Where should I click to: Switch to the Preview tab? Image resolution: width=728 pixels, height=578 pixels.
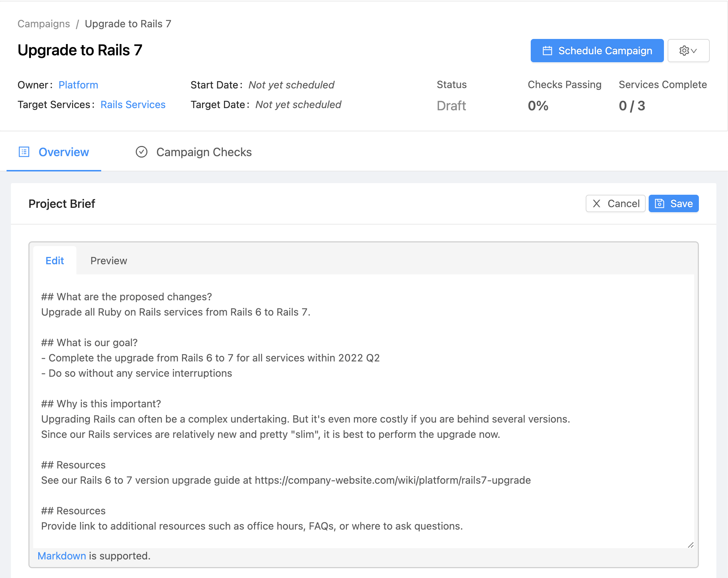click(x=108, y=261)
